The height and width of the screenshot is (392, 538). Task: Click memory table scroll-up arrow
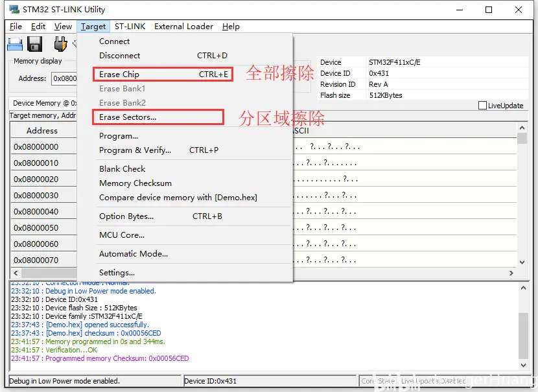pyautogui.click(x=522, y=128)
